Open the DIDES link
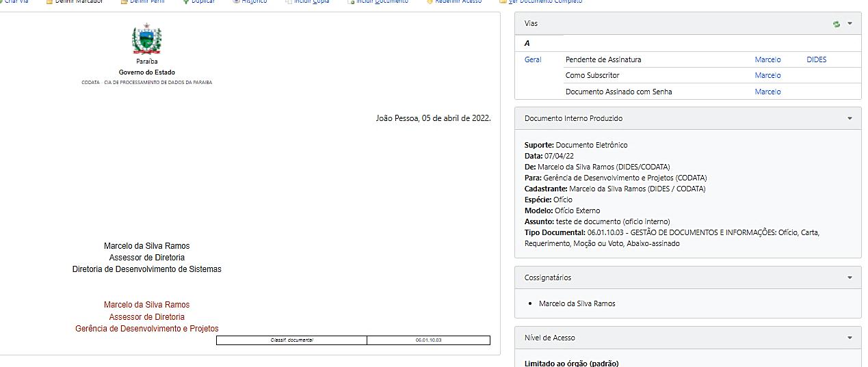The image size is (868, 367). click(816, 60)
